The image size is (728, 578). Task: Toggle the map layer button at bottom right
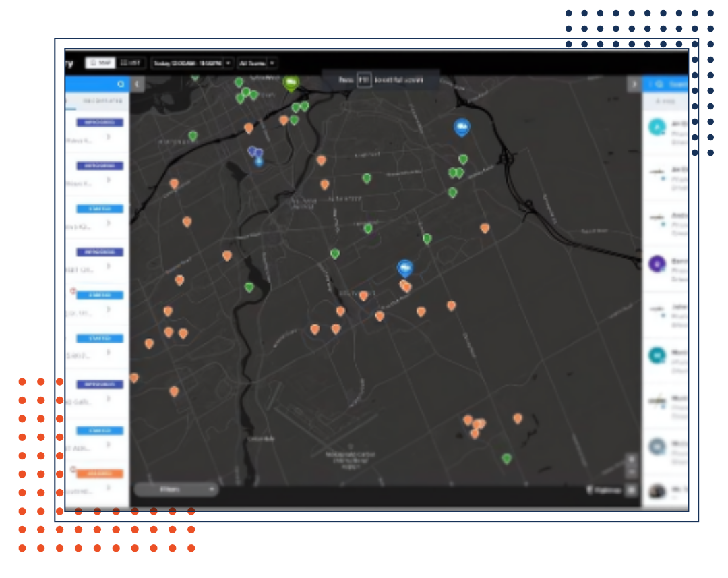coord(631,490)
